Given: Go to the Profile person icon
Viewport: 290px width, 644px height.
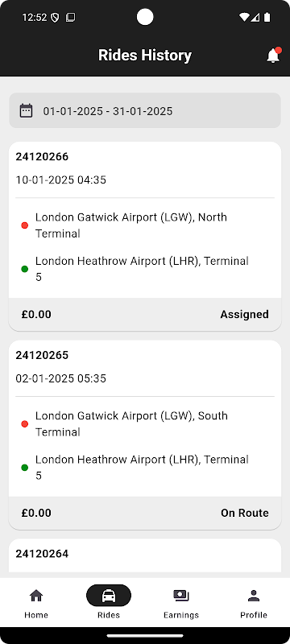Looking at the screenshot, I should tap(254, 596).
